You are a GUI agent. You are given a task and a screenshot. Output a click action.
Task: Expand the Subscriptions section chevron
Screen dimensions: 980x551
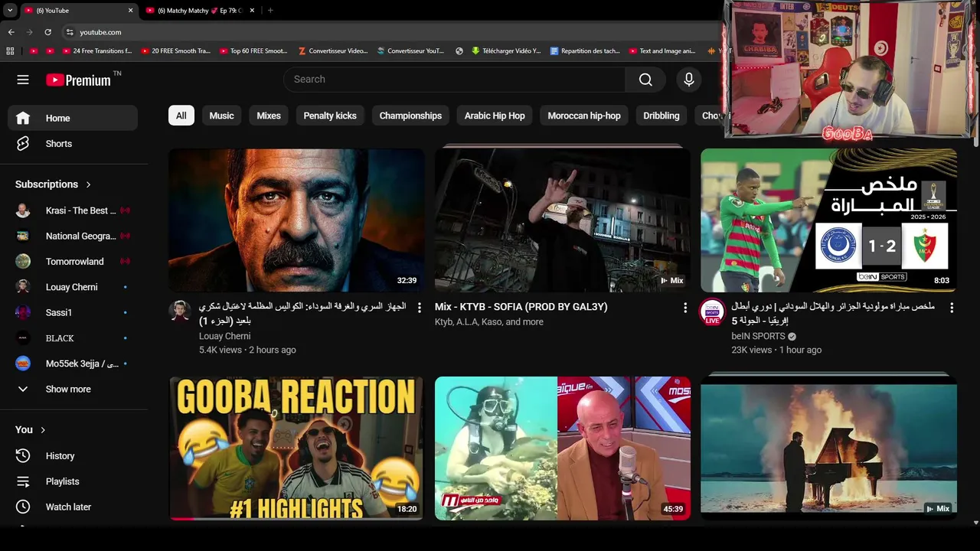[x=88, y=184]
